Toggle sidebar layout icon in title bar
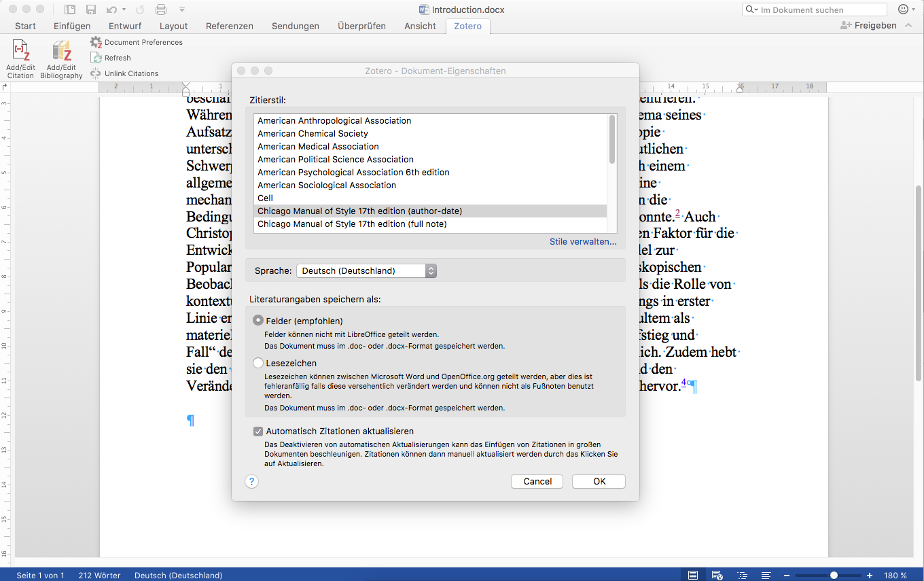The image size is (924, 581). 69,10
